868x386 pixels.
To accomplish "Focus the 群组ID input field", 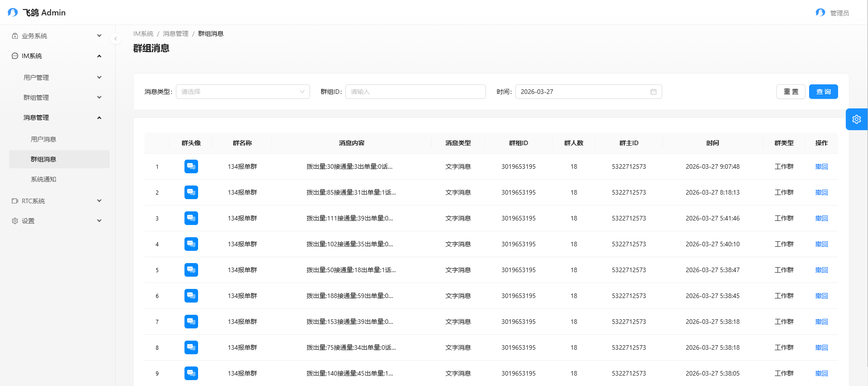I will (x=415, y=92).
